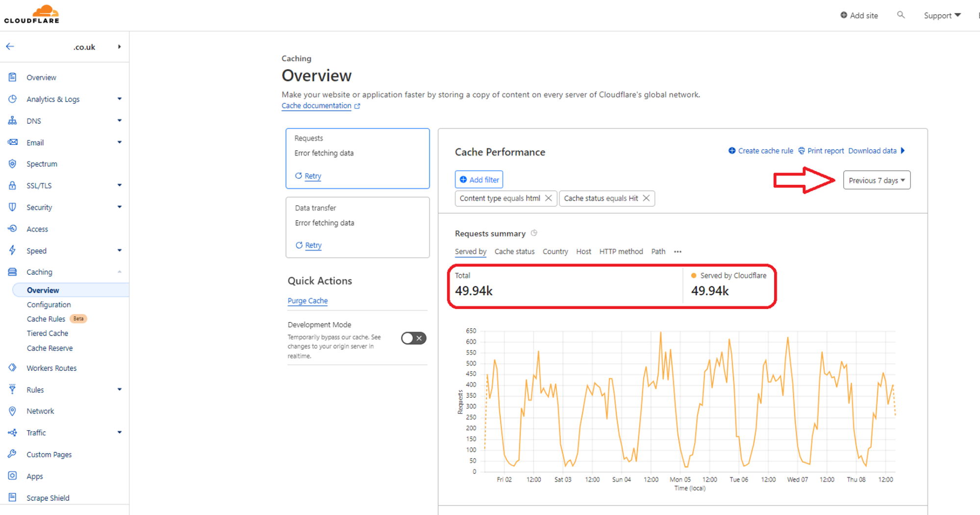This screenshot has width=980, height=515.
Task: Click the Access icon in sidebar
Action: coord(12,229)
